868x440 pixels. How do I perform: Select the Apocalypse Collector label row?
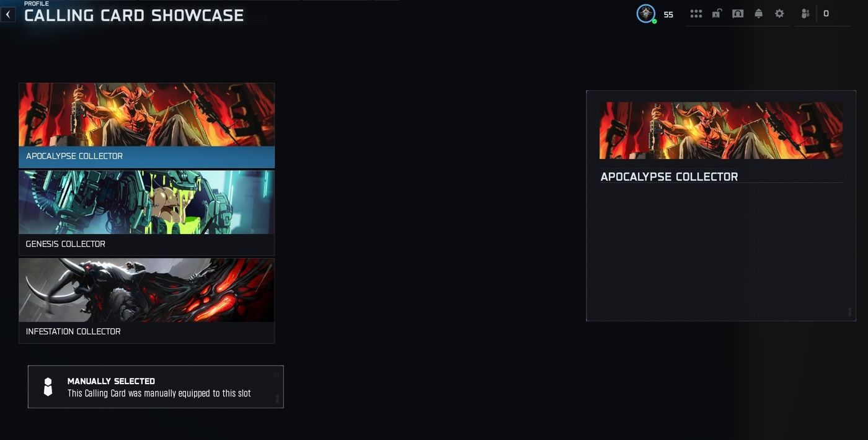coord(147,156)
